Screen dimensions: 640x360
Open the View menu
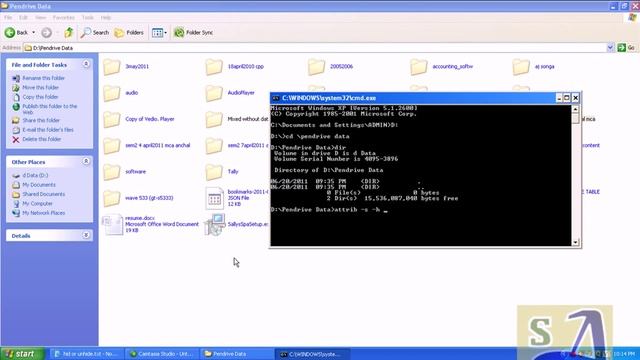click(40, 18)
